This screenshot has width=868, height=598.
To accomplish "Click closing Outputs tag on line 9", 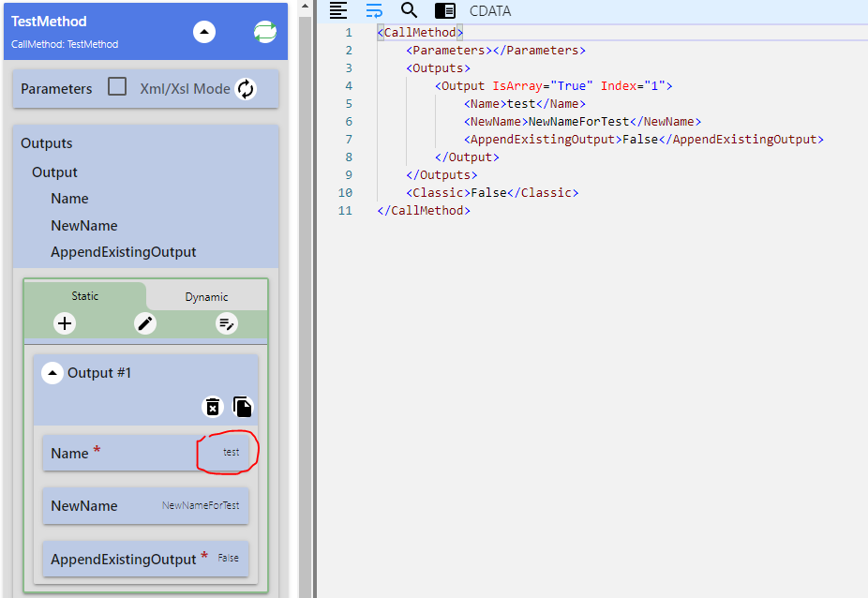I will 441,174.
